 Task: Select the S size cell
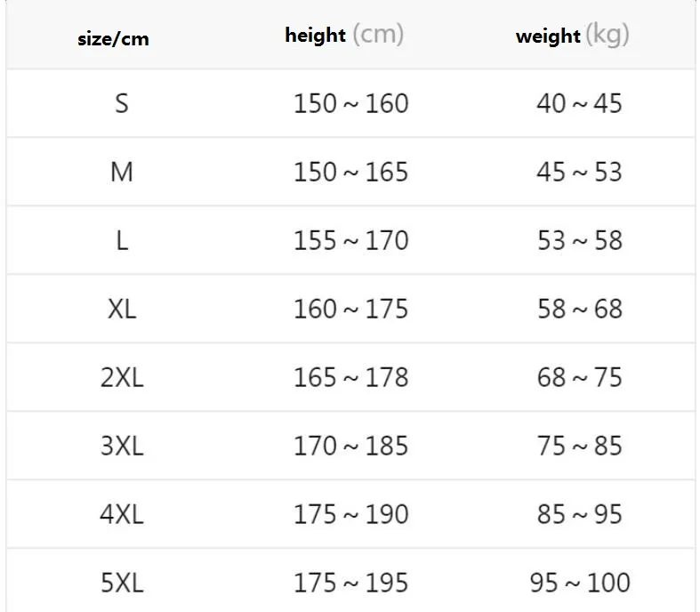122,103
